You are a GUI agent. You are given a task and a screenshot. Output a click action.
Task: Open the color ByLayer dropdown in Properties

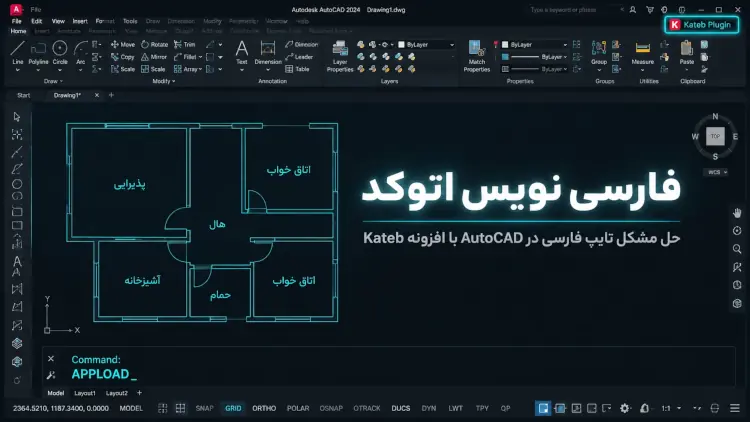535,44
